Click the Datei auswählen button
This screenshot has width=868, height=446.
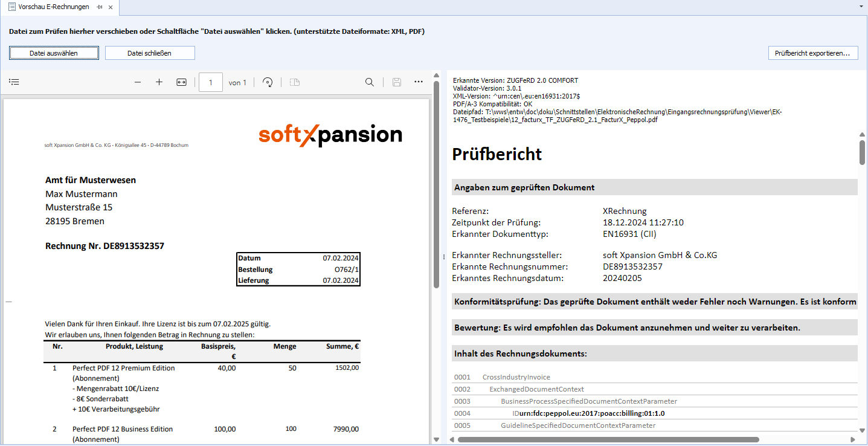pos(54,53)
